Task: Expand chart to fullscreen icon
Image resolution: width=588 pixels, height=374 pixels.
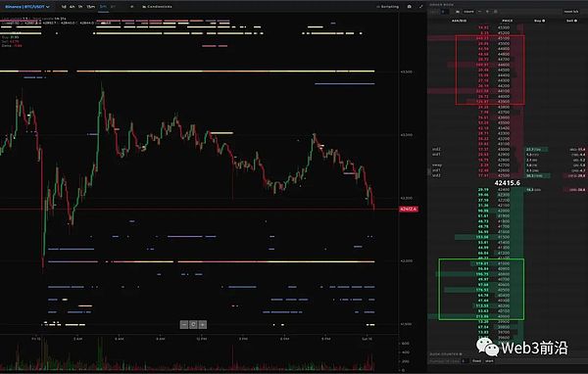Action: [420, 7]
